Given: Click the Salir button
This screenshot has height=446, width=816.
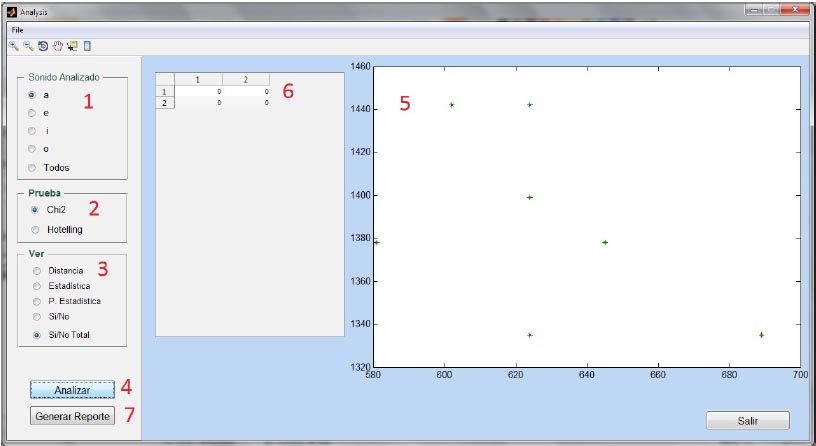Looking at the screenshot, I should coord(747,421).
